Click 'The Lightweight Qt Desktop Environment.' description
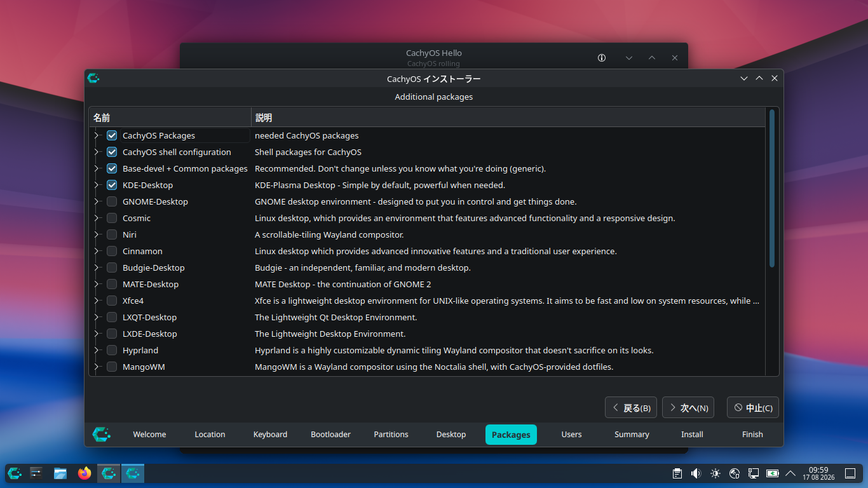The height and width of the screenshot is (488, 868). (336, 317)
